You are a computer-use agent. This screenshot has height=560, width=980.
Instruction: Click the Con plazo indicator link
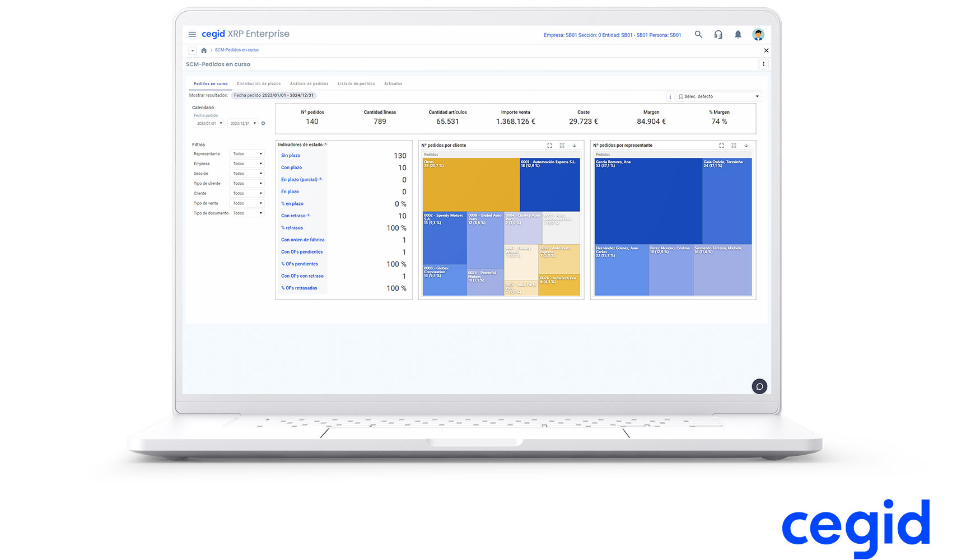[x=292, y=167]
